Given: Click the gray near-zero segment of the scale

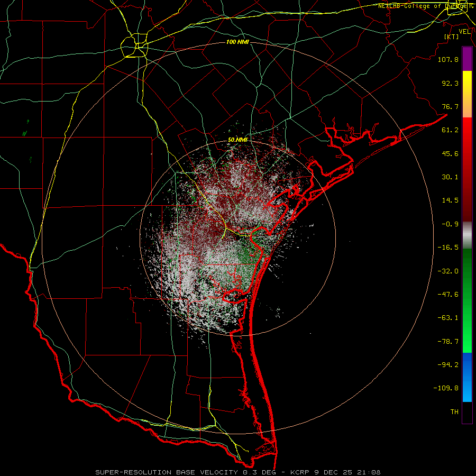Looking at the screenshot, I should coord(467,235).
